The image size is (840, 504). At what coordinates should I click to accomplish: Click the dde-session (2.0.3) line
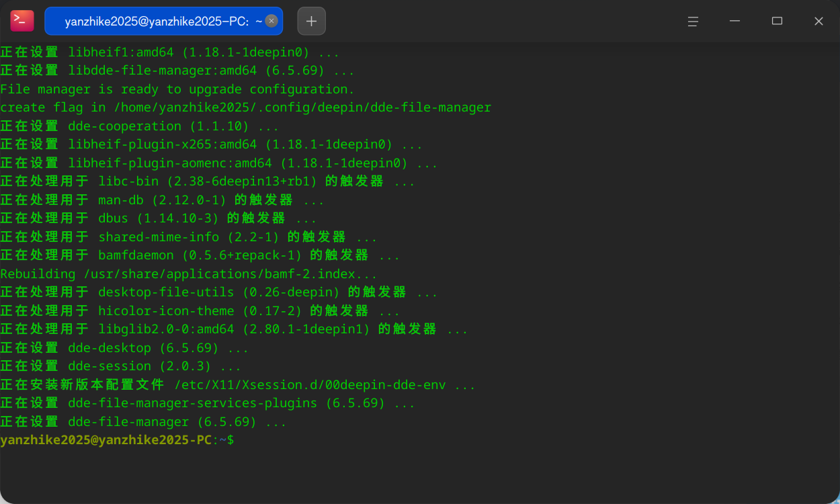[121, 366]
